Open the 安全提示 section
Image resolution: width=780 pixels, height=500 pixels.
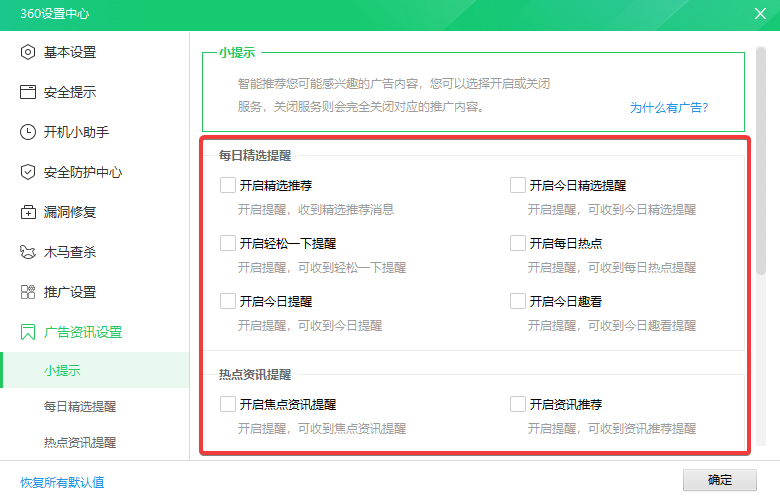tap(70, 92)
